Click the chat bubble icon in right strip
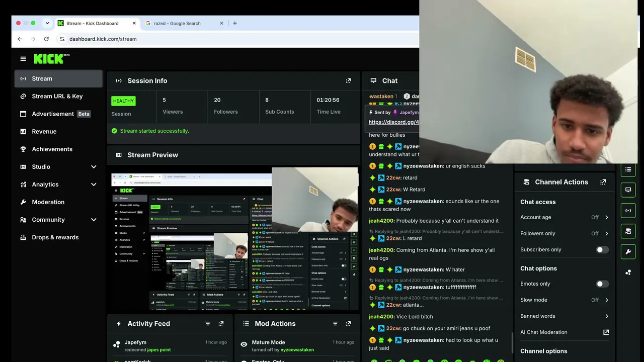This screenshot has height=362, width=644. (628, 190)
